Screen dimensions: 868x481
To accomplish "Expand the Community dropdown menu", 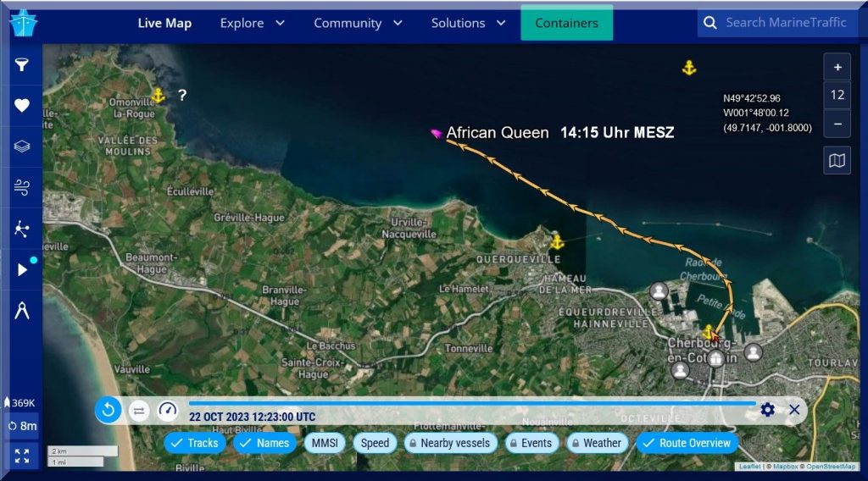I will tap(358, 23).
